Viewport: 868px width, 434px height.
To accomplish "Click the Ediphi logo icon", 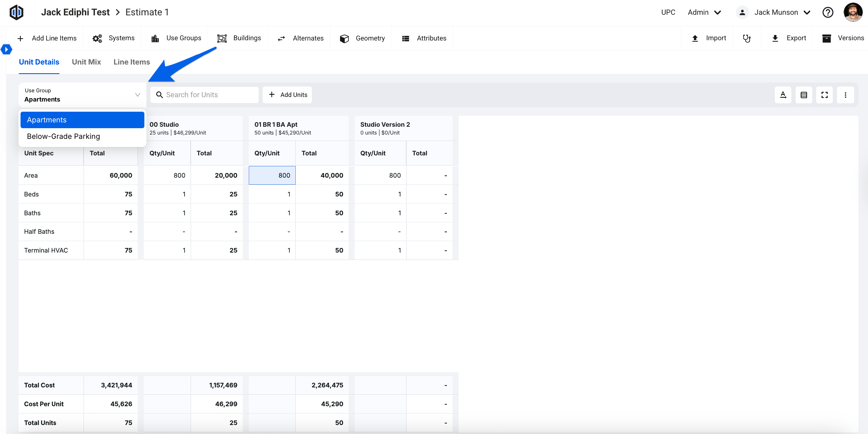I will point(16,12).
